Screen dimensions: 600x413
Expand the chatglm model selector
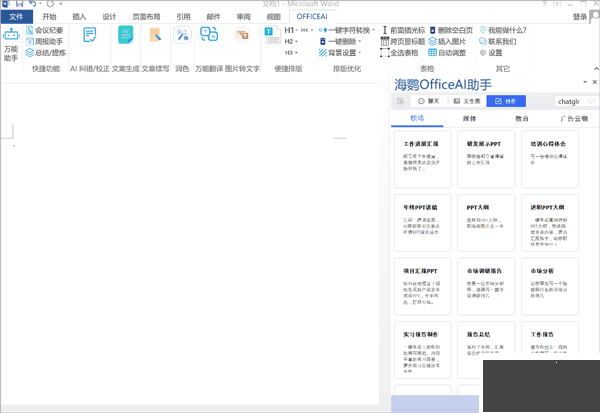577,101
